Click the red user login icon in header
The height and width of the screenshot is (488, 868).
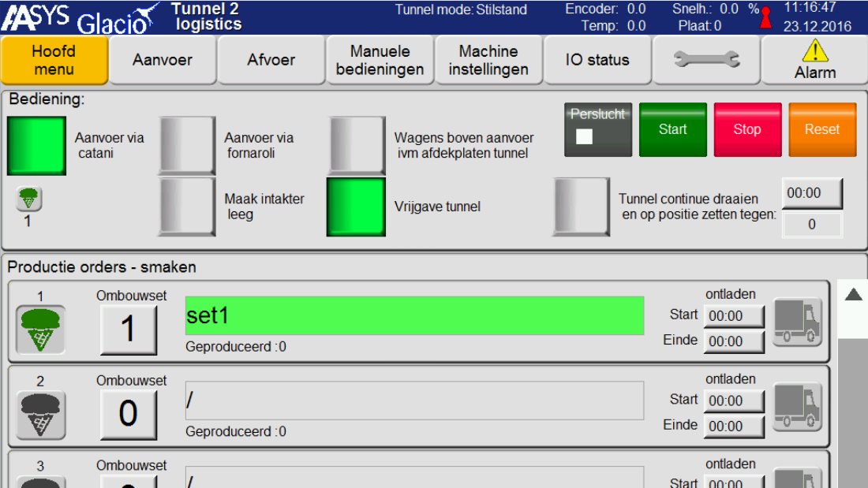click(765, 18)
